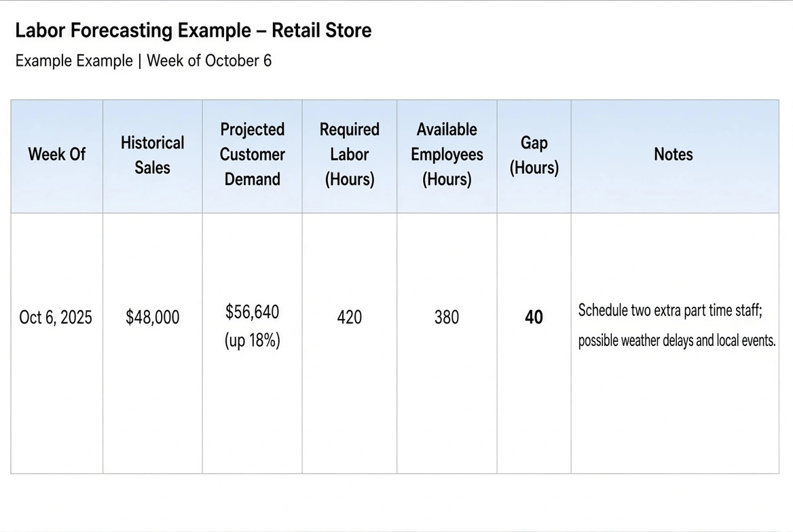
Task: Click the title "Labor Forecasting Example – Retail Store"
Action: (193, 31)
